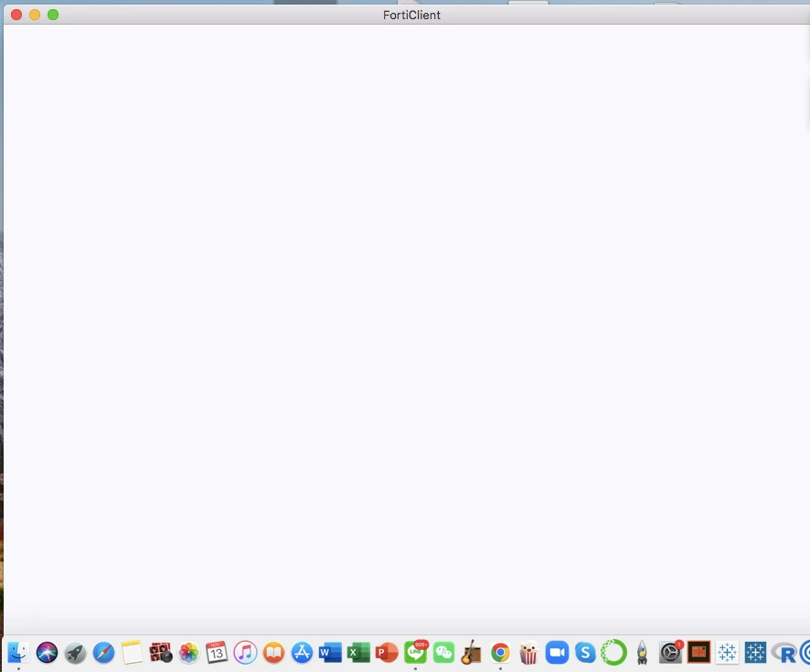Open Finder from the Dock

[x=18, y=653]
